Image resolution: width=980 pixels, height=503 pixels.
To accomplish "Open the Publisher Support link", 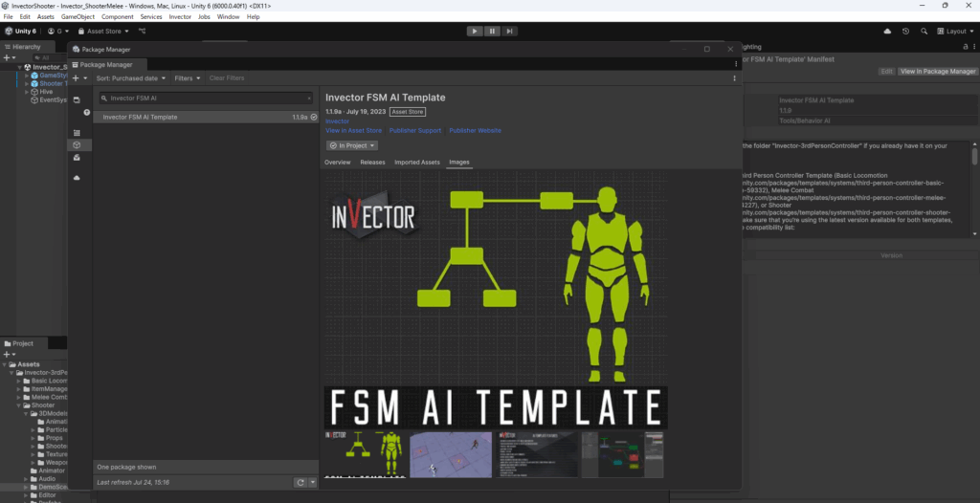I will 415,131.
